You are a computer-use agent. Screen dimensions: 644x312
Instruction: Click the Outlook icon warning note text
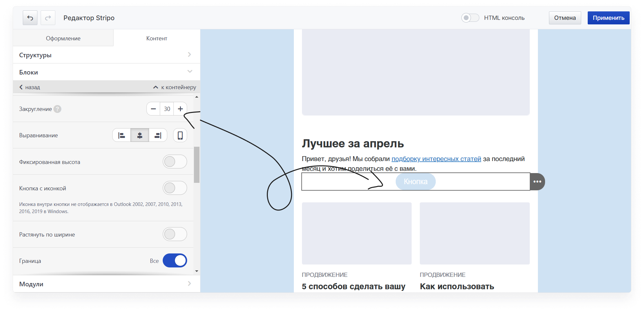(x=101, y=208)
